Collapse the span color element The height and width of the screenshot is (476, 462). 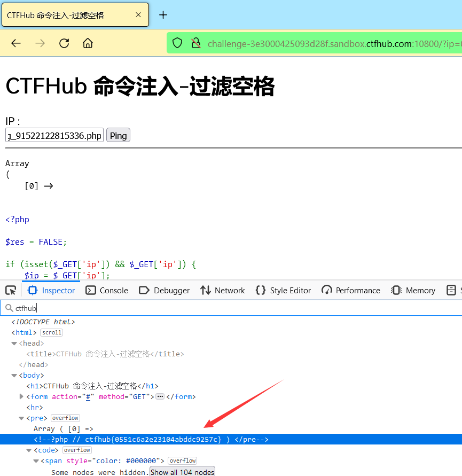tap(36, 461)
